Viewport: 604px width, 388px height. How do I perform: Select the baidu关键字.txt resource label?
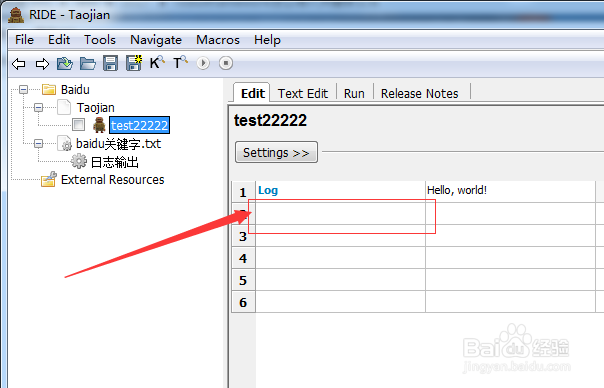pos(118,144)
